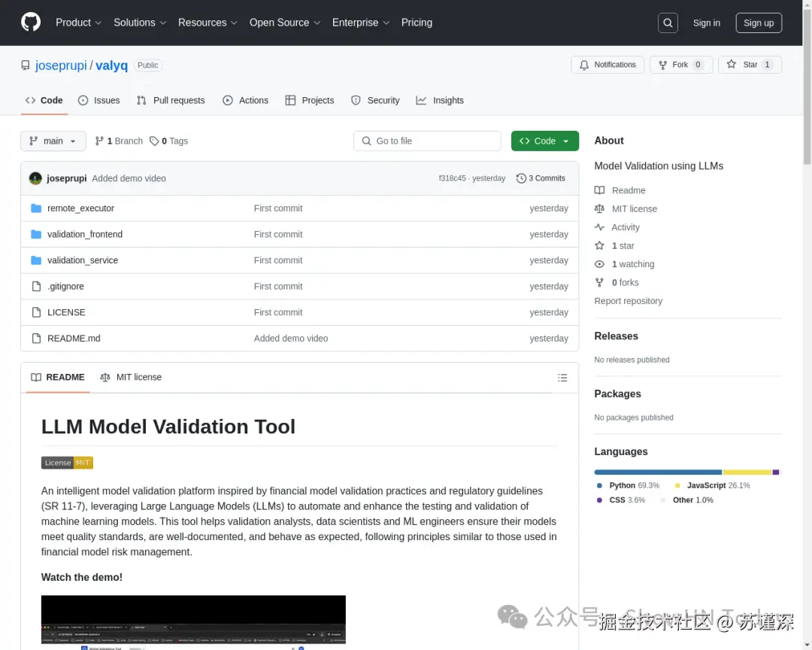Select the MIT license tab in viewer

(x=131, y=378)
